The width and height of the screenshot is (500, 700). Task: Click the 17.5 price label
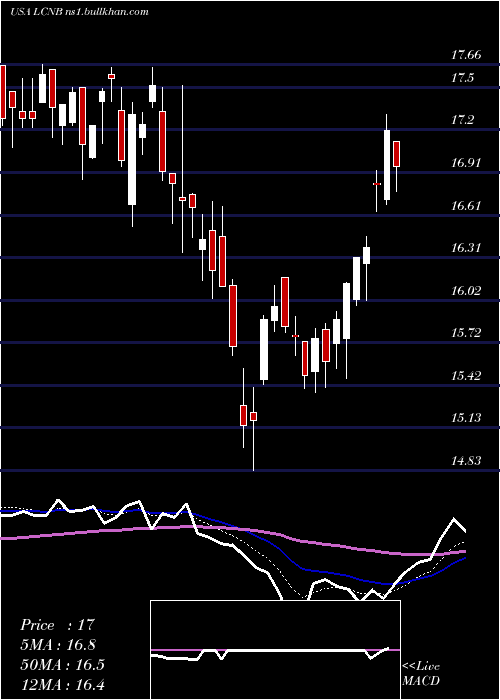[x=462, y=78]
